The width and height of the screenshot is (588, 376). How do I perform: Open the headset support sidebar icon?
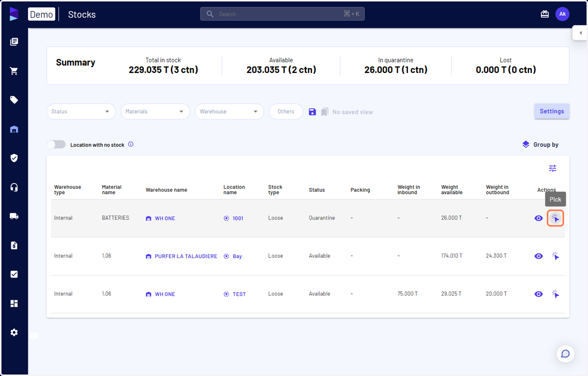pyautogui.click(x=14, y=187)
